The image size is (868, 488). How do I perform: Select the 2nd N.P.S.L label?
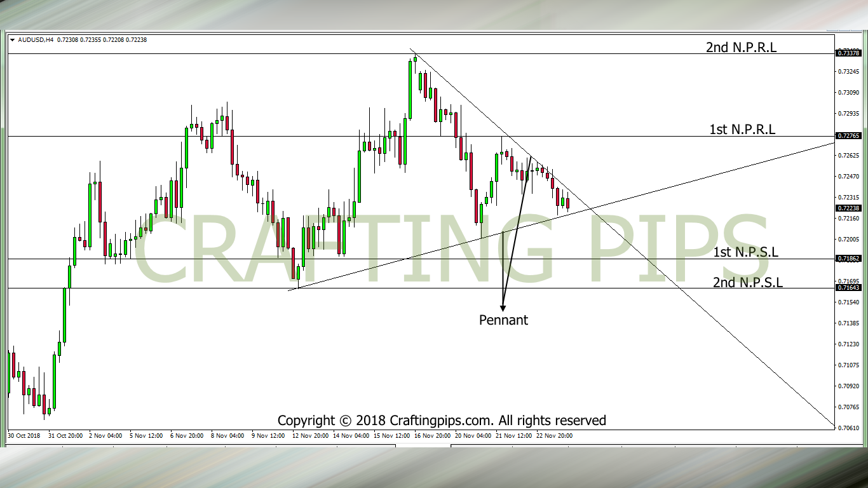748,282
